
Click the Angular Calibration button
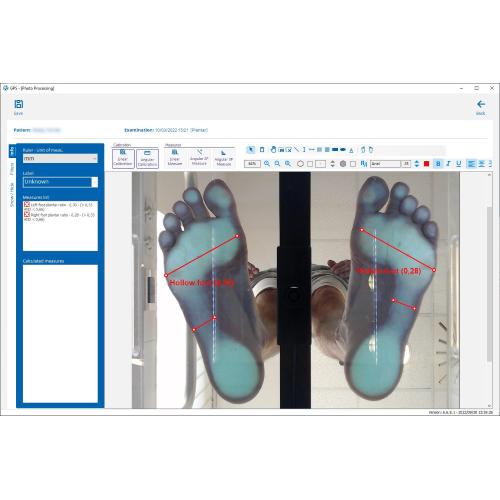[x=147, y=158]
